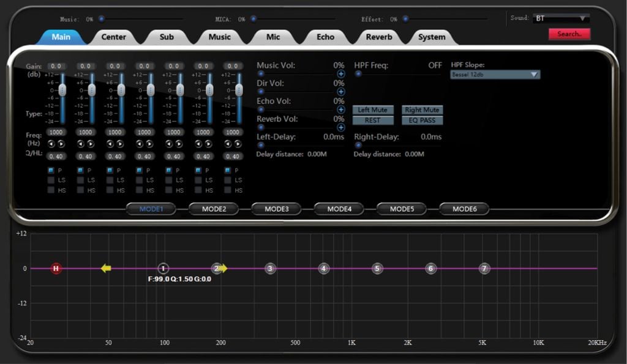This screenshot has height=364, width=627.
Task: Click EQ band 3 frequency decrease arrow
Action: click(x=110, y=144)
